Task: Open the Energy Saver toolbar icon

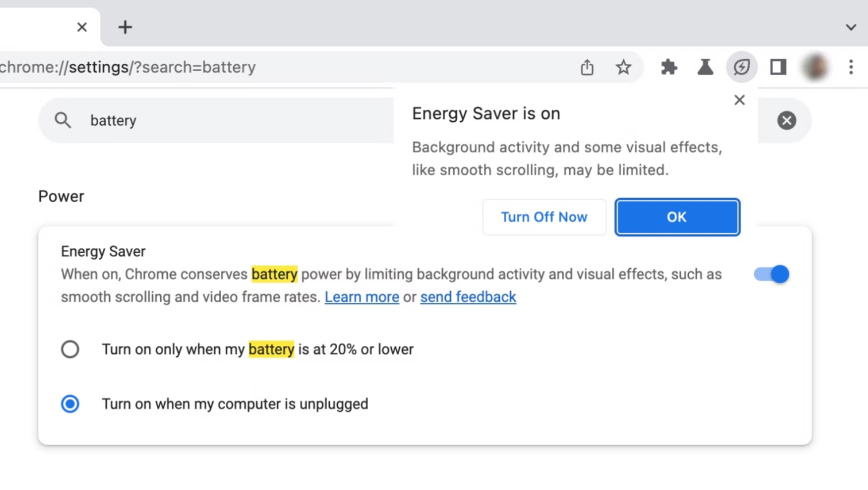Action: 742,67
